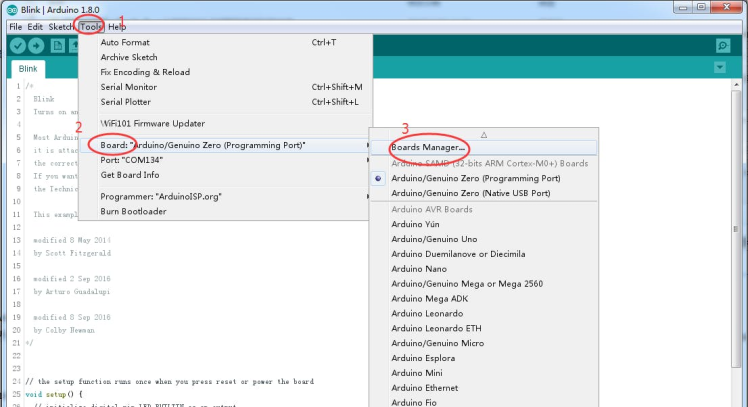The image size is (748, 407).
Task: Click the Arduino logo in title bar
Action: click(9, 9)
